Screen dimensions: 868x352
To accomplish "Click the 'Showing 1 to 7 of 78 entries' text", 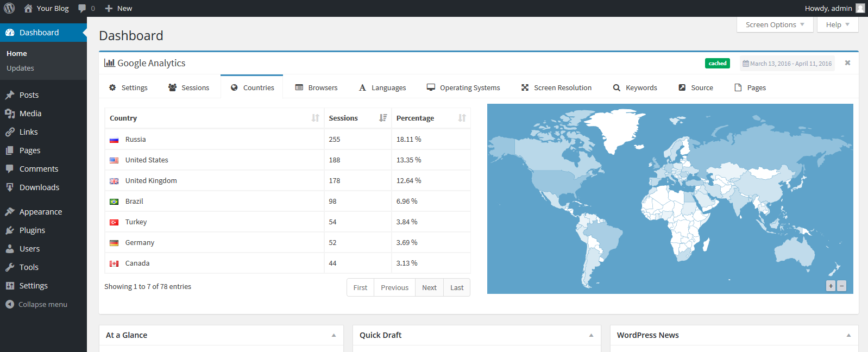I will tap(148, 287).
